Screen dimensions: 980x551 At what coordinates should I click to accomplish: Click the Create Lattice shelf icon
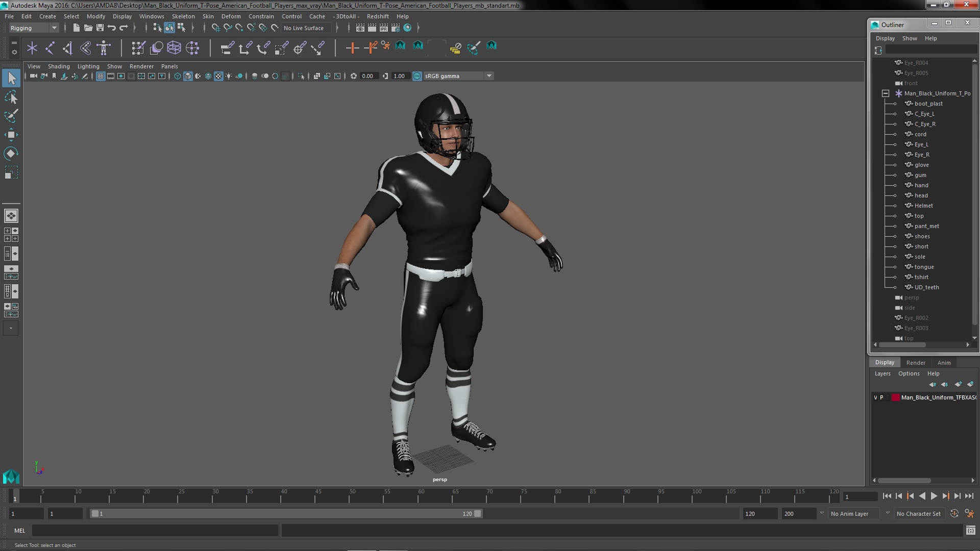(174, 48)
